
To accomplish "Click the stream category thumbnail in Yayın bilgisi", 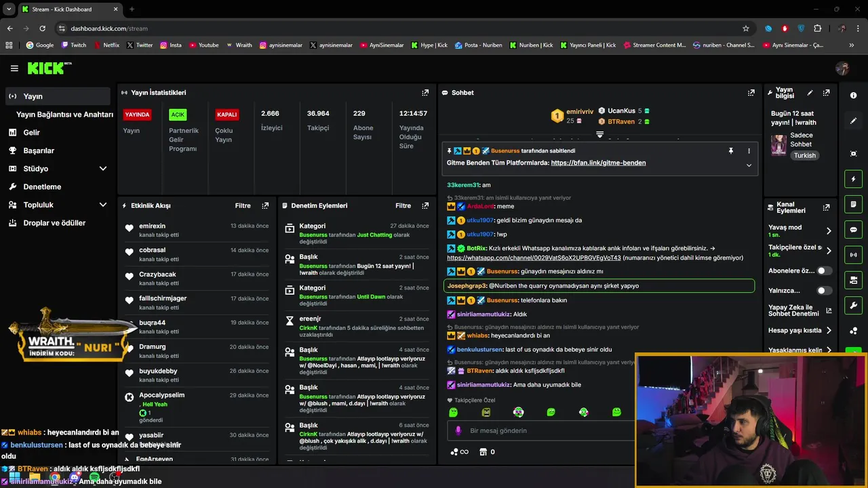I will pos(778,145).
